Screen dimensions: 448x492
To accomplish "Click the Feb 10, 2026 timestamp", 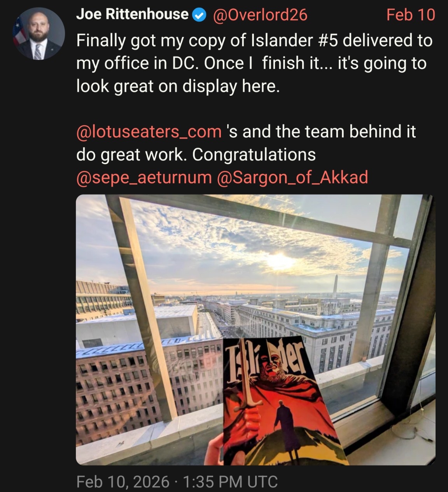I will click(123, 482).
